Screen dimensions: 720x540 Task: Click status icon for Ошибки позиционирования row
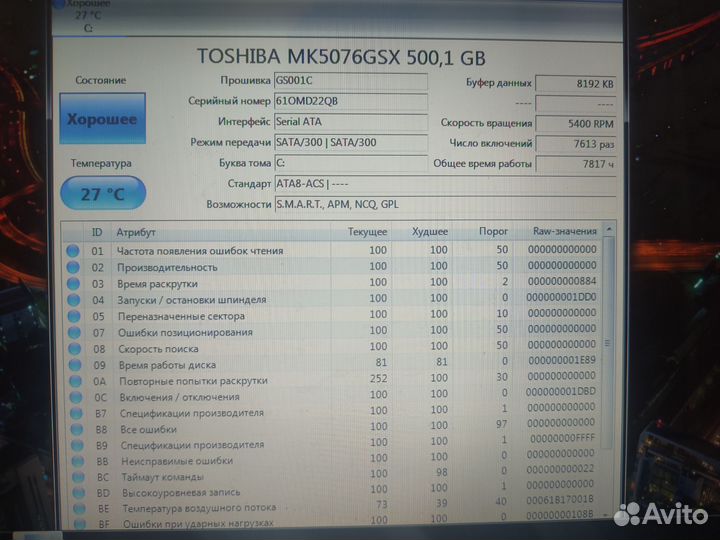coord(74,332)
